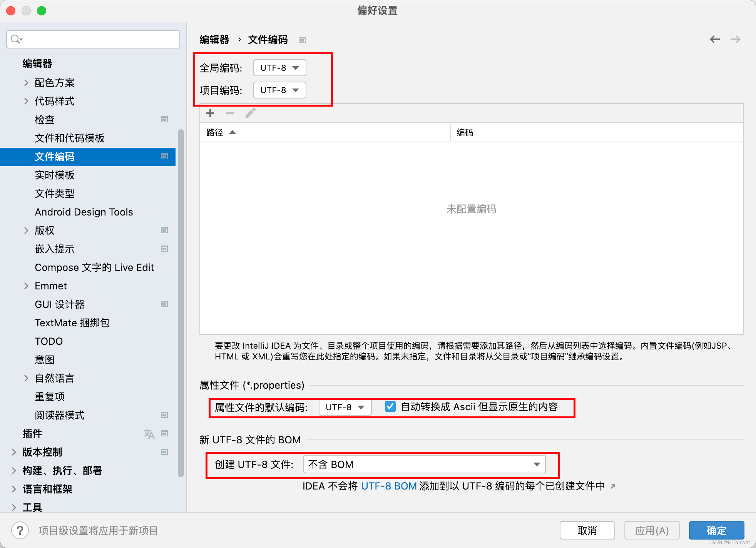
Task: Click project-level icon on GUI 设计器 row
Action: click(164, 304)
